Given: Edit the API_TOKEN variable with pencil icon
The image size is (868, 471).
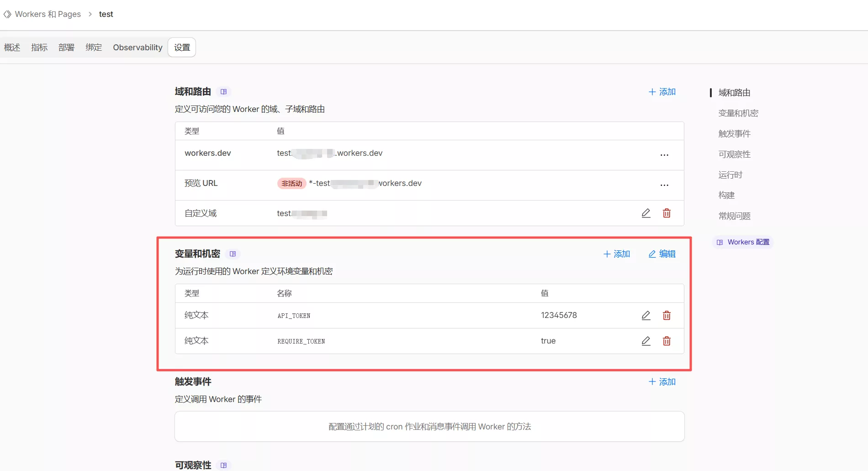Looking at the screenshot, I should pyautogui.click(x=646, y=315).
